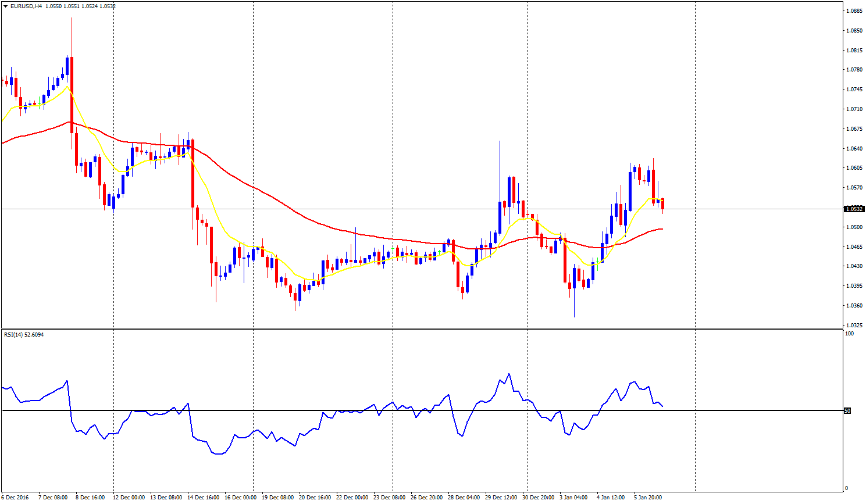Select price scale value 1.0395
866x504 pixels.
click(x=854, y=286)
